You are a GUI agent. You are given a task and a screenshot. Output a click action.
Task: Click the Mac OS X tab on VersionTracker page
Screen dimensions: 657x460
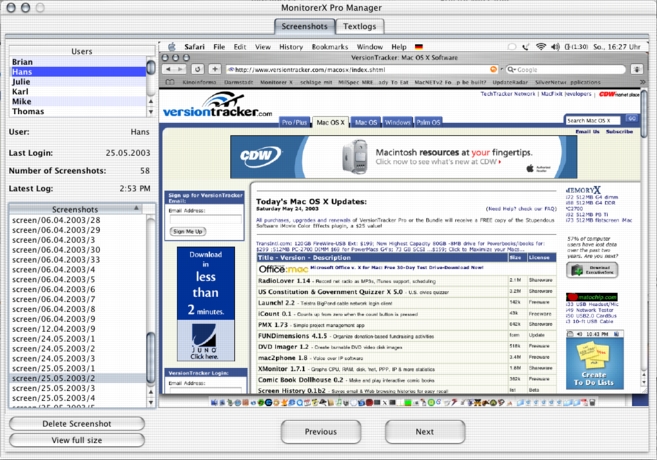331,122
